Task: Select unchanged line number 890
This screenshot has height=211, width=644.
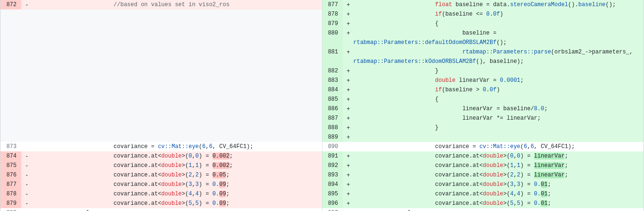Action: (x=333, y=147)
